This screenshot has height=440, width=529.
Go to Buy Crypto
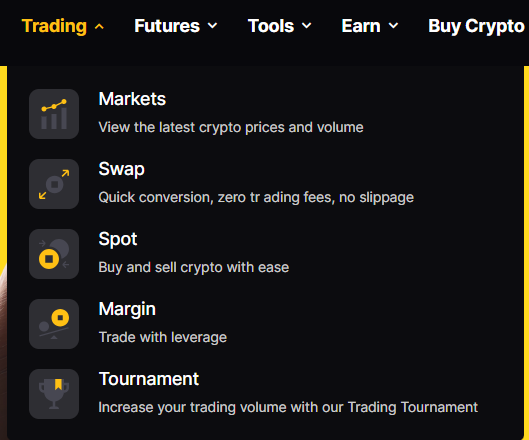coord(476,26)
